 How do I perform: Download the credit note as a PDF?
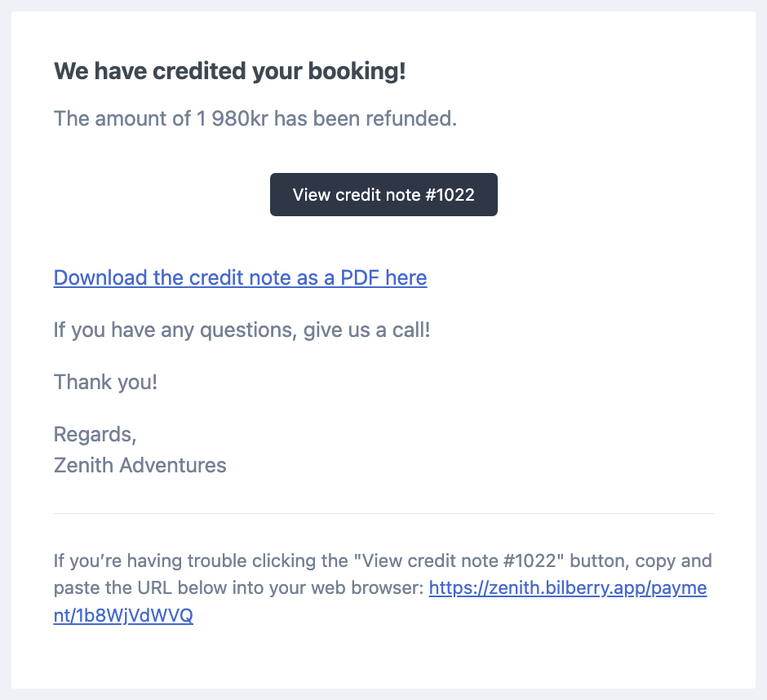click(240, 278)
